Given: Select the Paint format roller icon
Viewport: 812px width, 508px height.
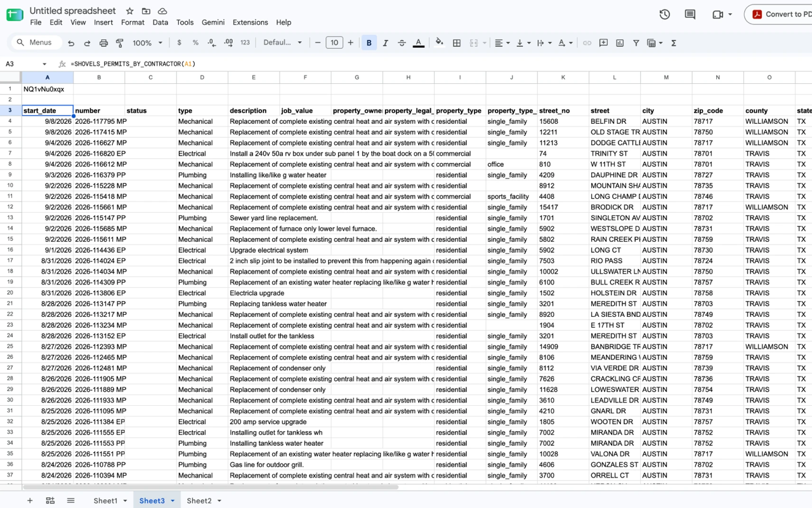Looking at the screenshot, I should (120, 43).
